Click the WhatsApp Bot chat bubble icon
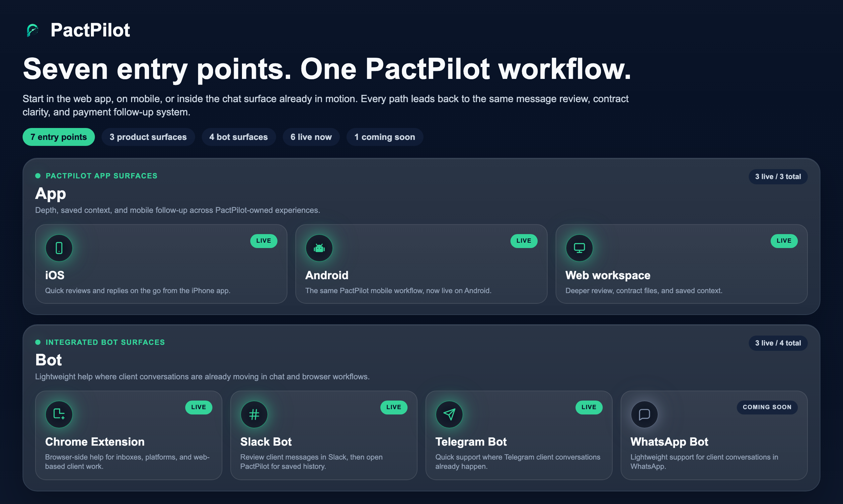Viewport: 843px width, 504px height. (x=644, y=414)
